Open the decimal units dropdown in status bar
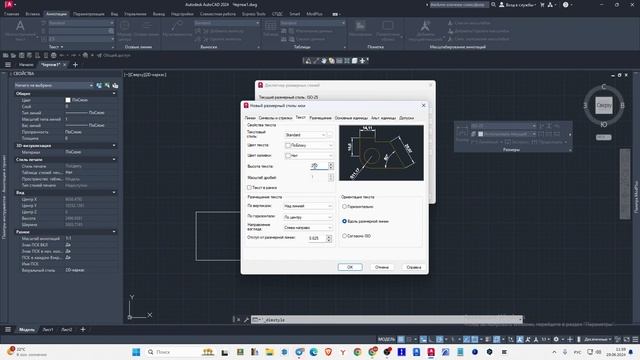 (x=597, y=339)
